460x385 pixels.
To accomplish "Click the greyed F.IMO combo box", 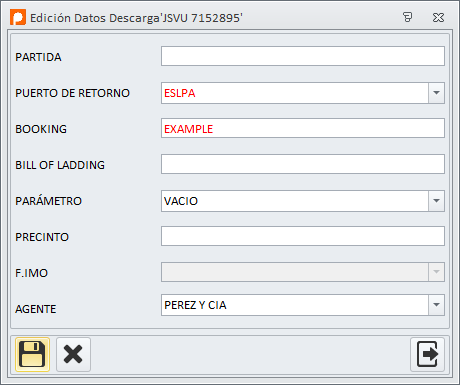I will coord(303,272).
